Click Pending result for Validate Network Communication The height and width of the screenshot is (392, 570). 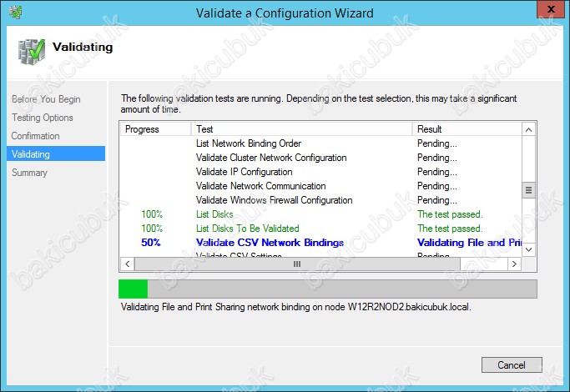tap(437, 186)
